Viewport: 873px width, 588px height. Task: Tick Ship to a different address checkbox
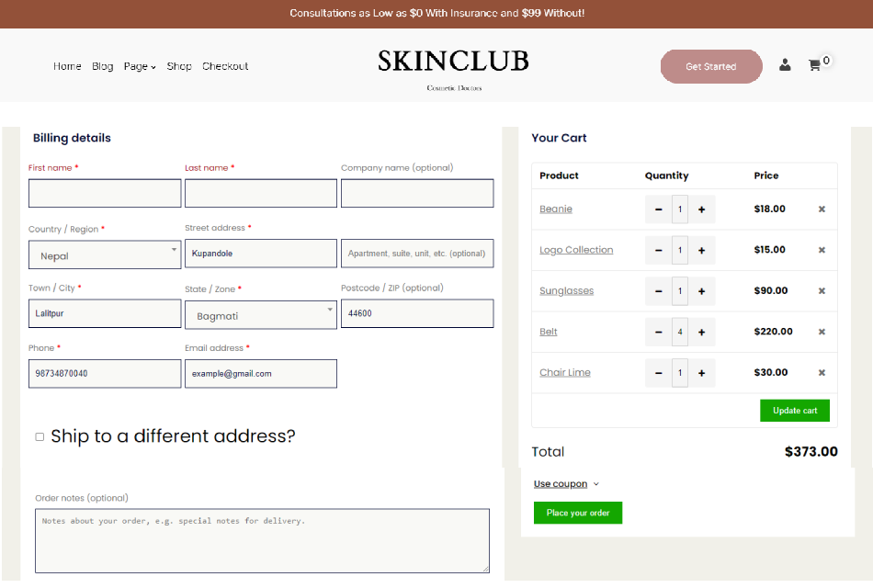[40, 437]
